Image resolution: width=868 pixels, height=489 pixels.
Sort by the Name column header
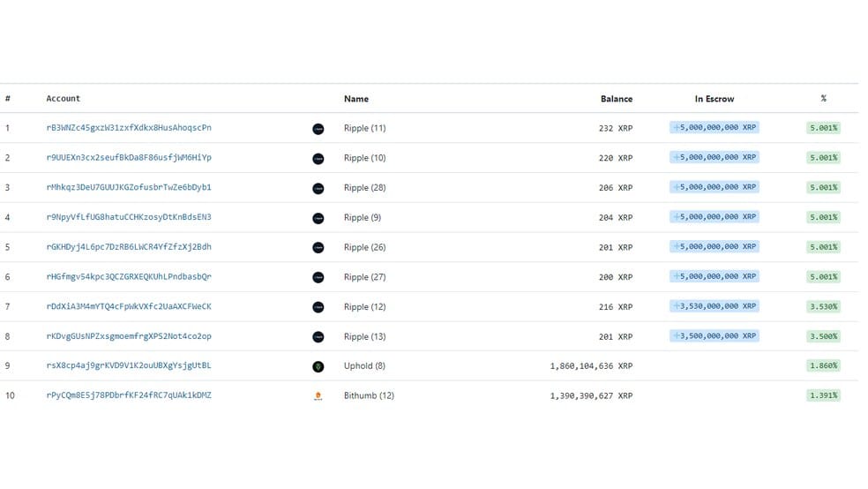(x=356, y=99)
